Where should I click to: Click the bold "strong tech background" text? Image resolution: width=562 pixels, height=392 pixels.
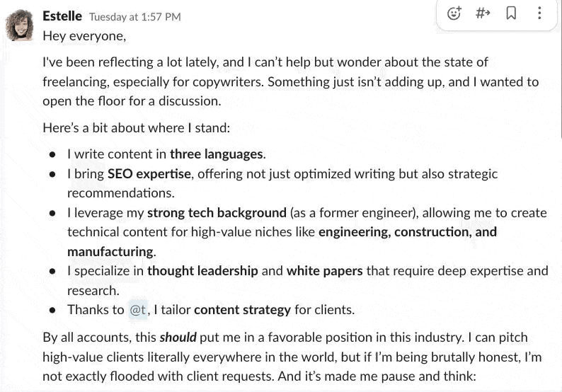click(217, 212)
